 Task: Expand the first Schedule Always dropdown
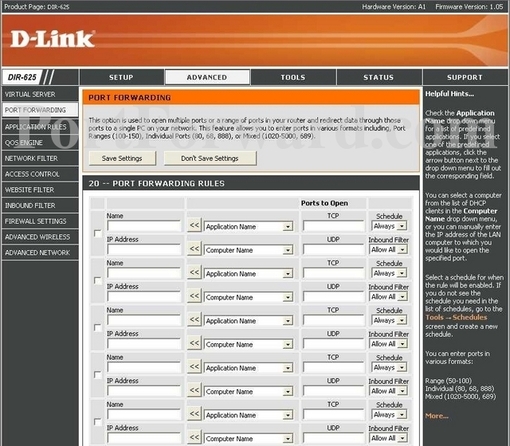pos(389,226)
